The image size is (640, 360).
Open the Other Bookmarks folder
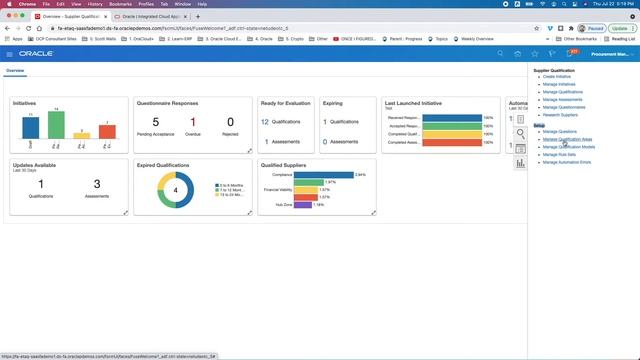(x=576, y=39)
